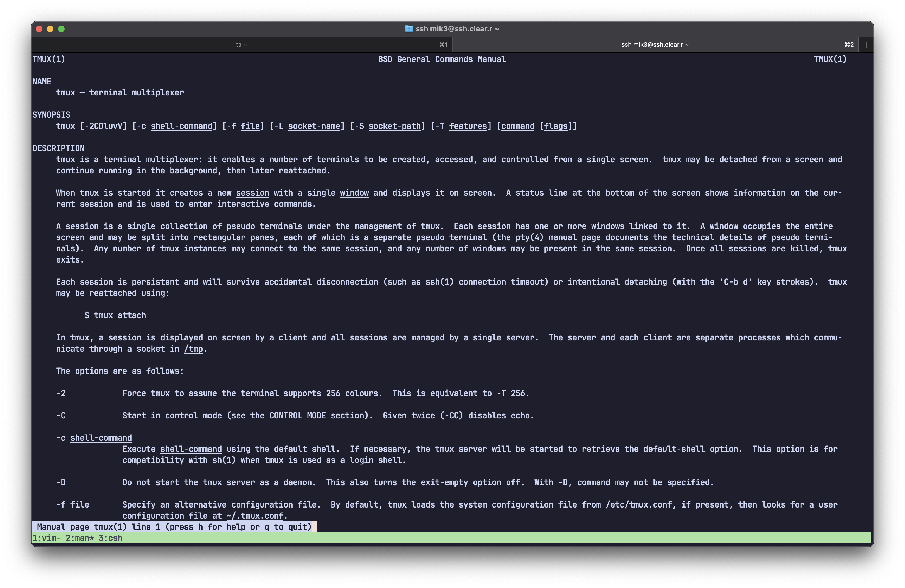Close the terminal window with red button
Image resolution: width=905 pixels, height=588 pixels.
point(39,29)
